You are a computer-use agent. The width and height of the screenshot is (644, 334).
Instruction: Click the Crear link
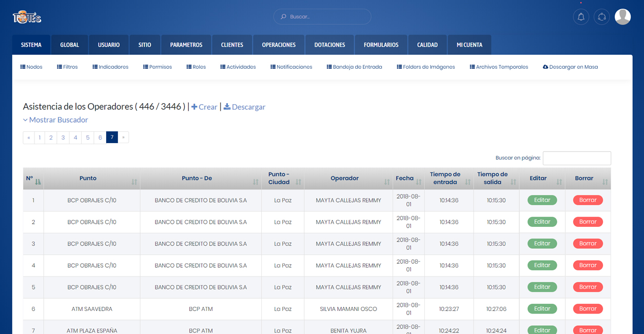coord(204,107)
